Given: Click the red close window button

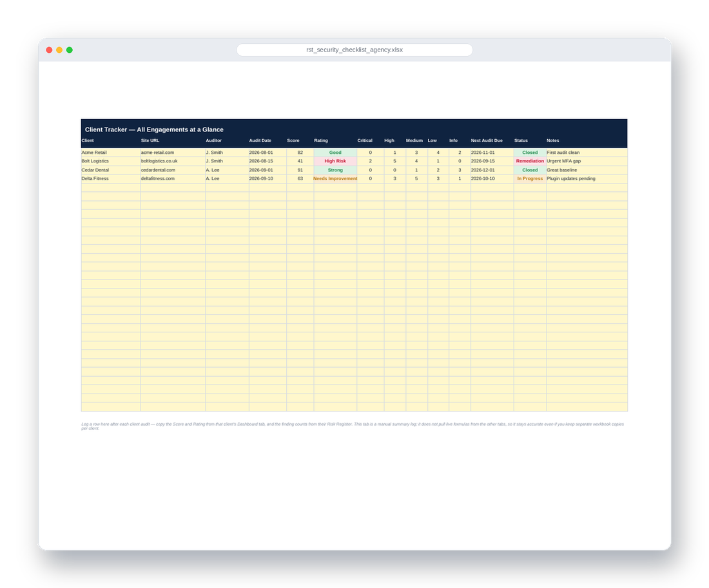Looking at the screenshot, I should click(x=49, y=50).
